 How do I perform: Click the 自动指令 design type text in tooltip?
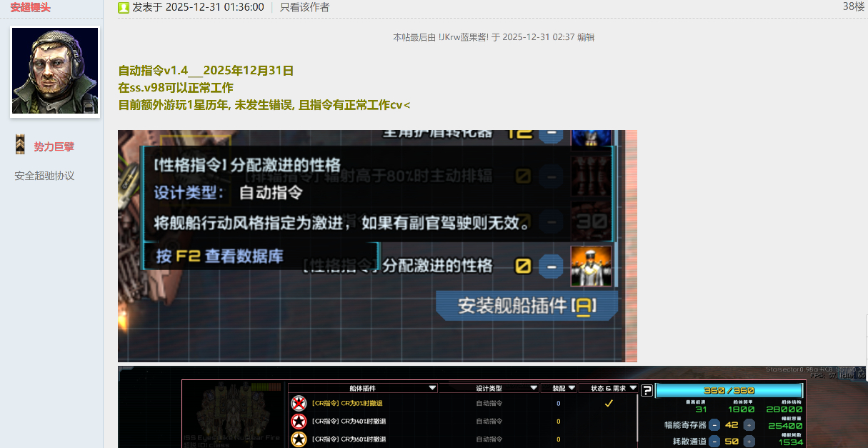(271, 192)
